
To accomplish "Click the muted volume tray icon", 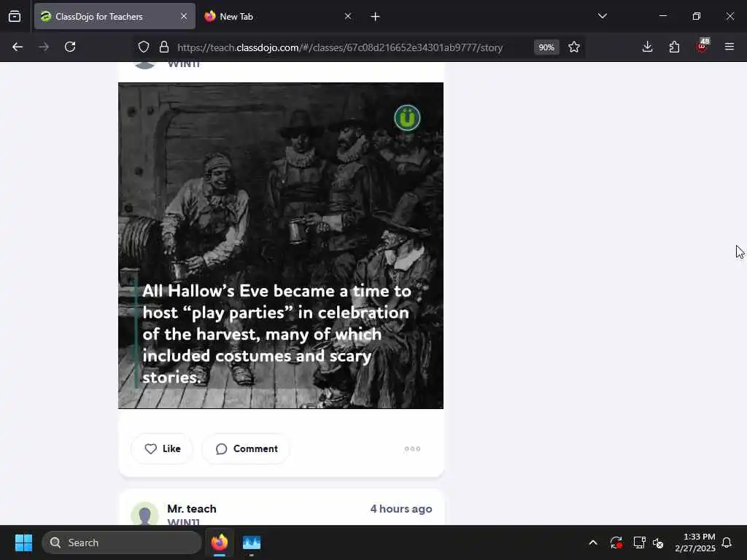I will click(x=658, y=542).
